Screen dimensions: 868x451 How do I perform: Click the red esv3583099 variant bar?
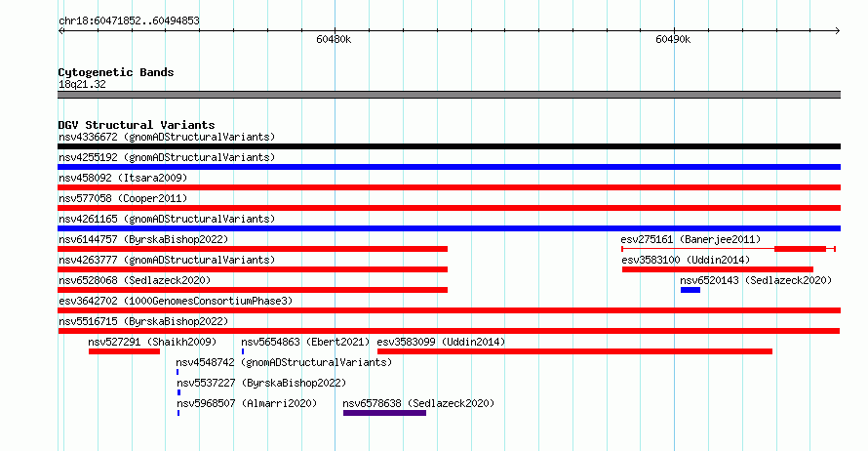(x=574, y=351)
